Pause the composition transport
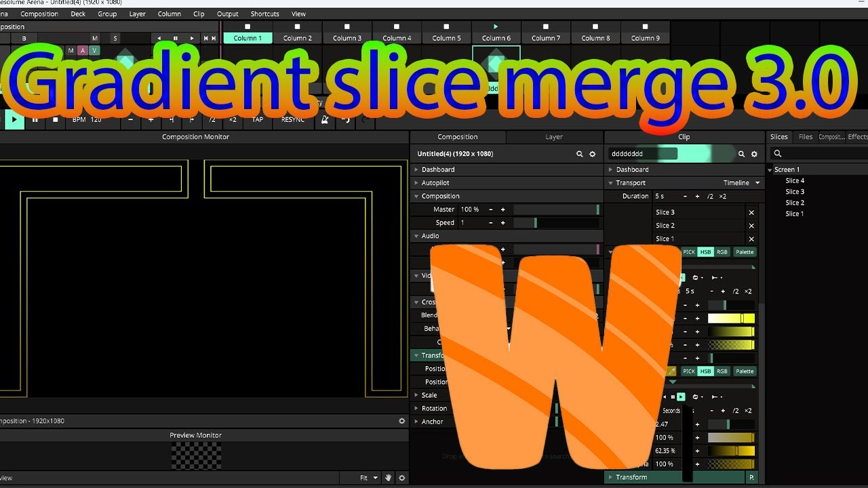 click(x=35, y=120)
